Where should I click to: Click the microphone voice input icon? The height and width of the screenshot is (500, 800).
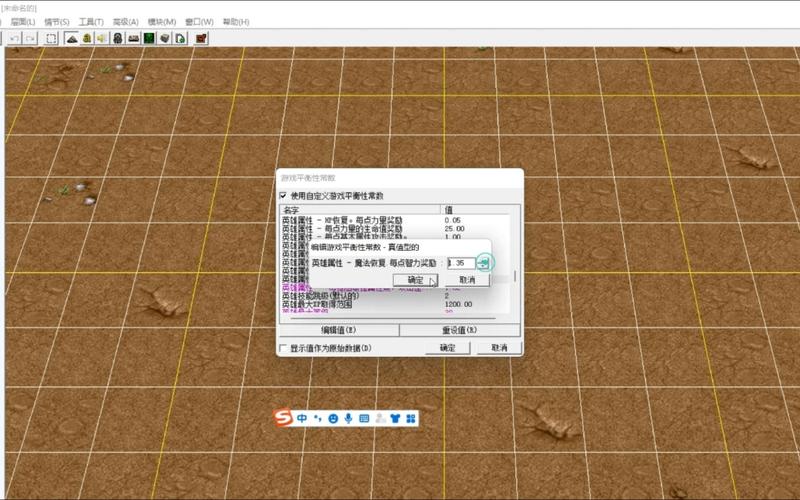[x=348, y=419]
